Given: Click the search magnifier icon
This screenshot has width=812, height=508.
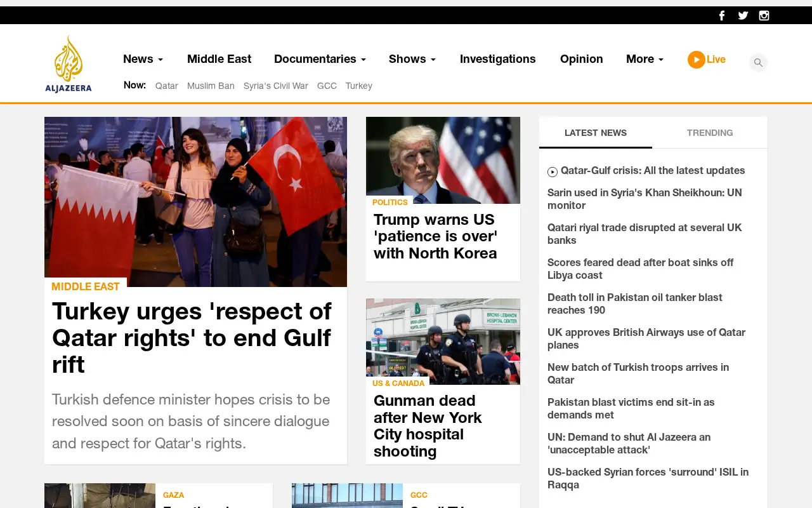Looking at the screenshot, I should pyautogui.click(x=758, y=63).
